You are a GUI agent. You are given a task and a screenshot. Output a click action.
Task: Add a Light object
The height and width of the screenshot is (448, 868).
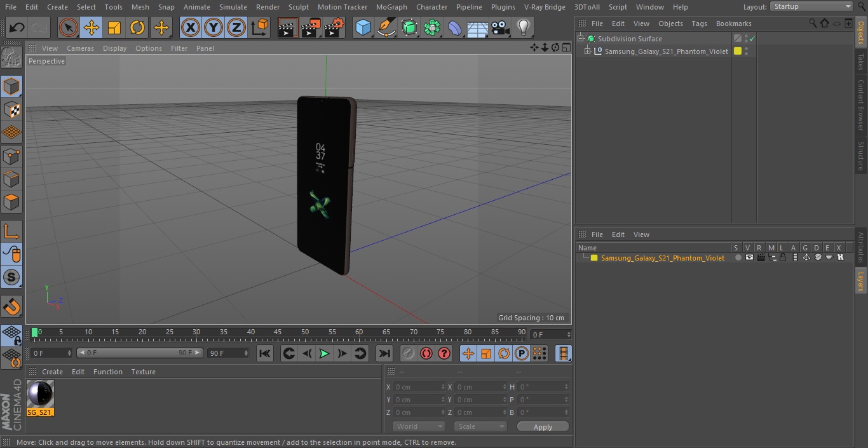point(524,27)
